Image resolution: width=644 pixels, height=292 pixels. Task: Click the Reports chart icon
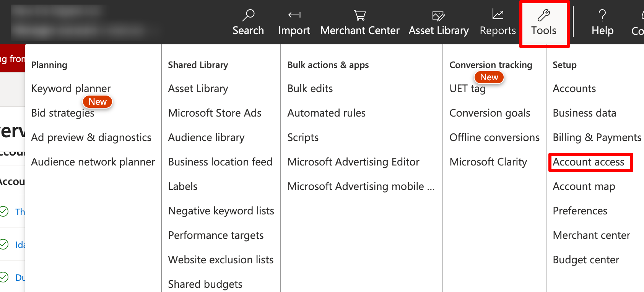pyautogui.click(x=498, y=15)
